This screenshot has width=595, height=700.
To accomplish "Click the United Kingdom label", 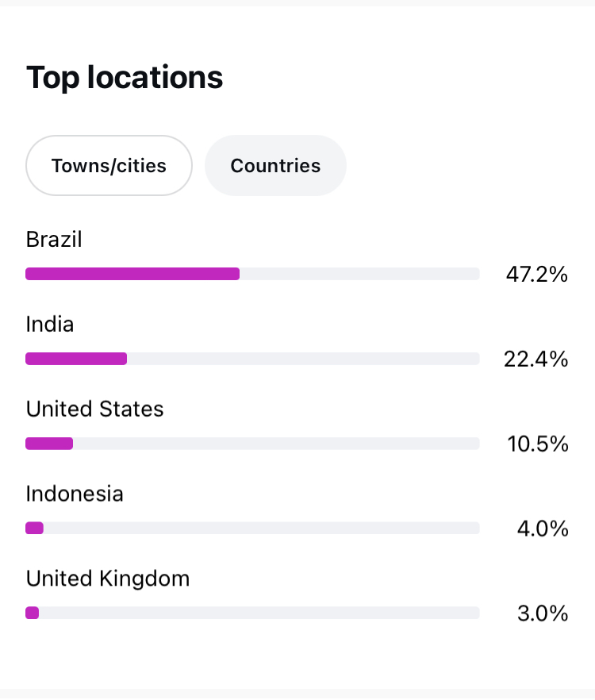I will coord(108,579).
